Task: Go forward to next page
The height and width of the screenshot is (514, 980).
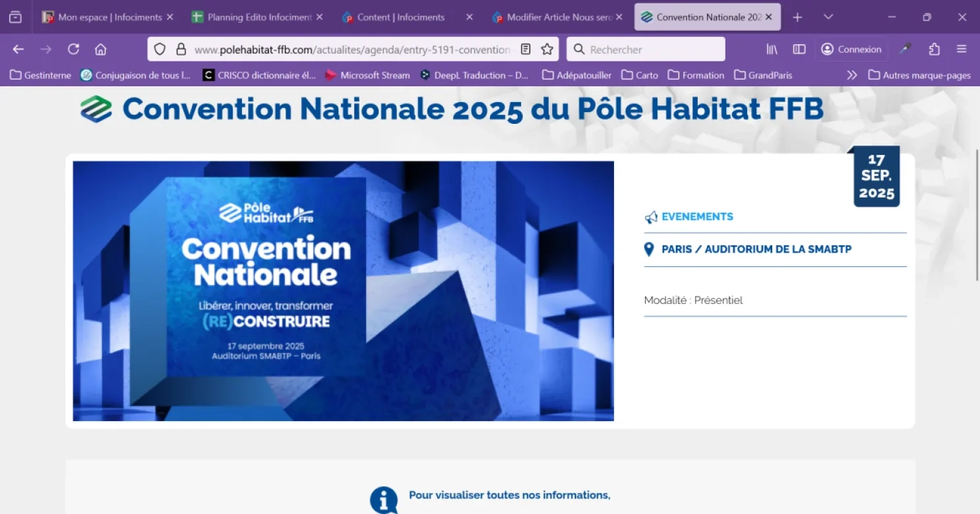Action: coord(46,49)
